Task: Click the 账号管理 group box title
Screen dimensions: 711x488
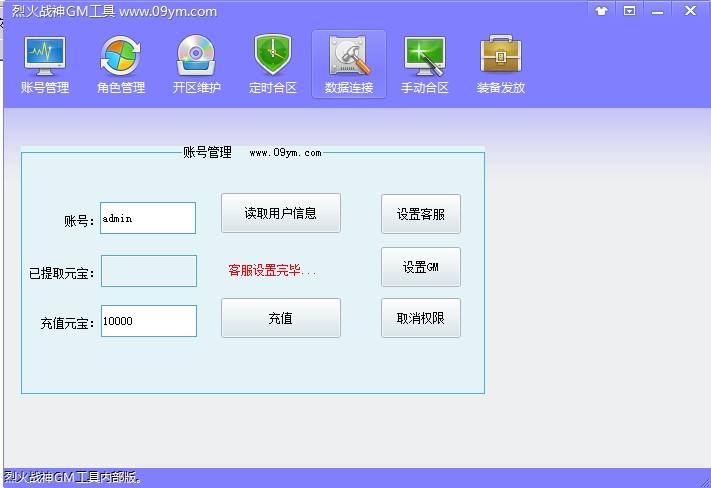Action: (x=207, y=152)
